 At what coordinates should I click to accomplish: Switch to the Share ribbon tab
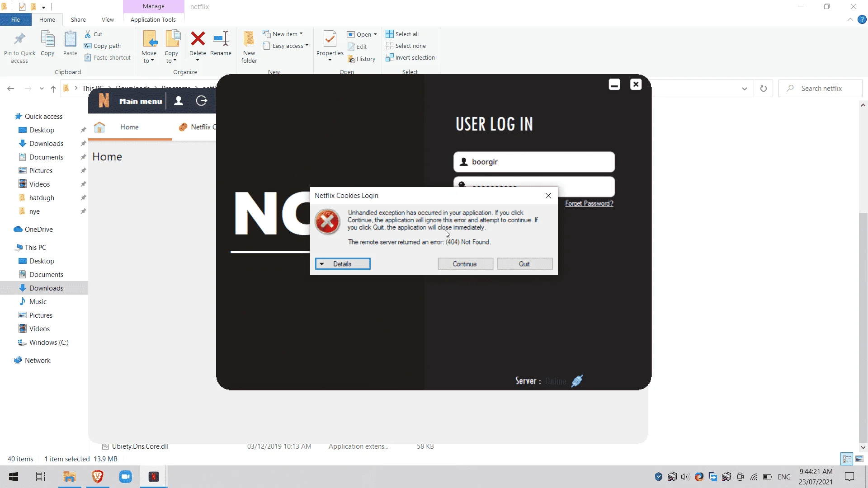(x=78, y=19)
